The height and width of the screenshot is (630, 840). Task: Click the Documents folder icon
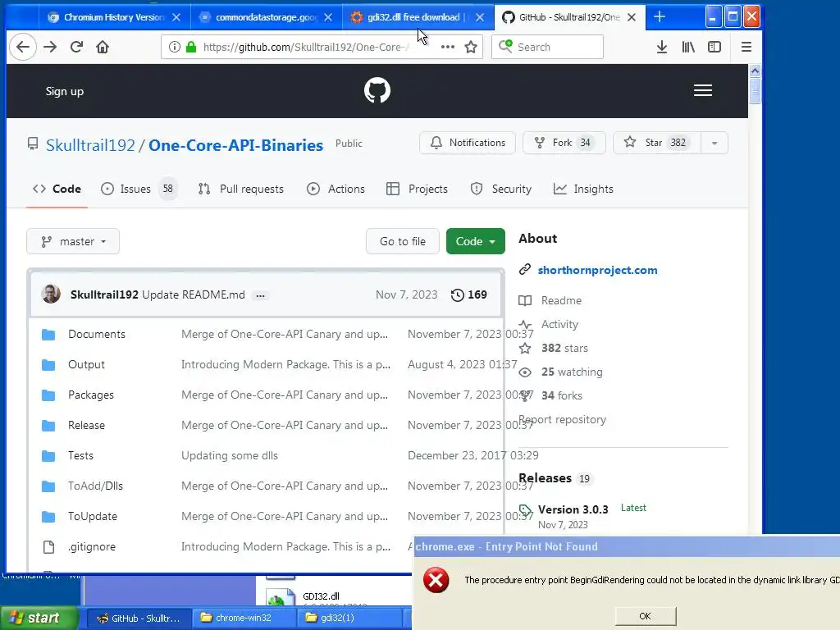48,335
